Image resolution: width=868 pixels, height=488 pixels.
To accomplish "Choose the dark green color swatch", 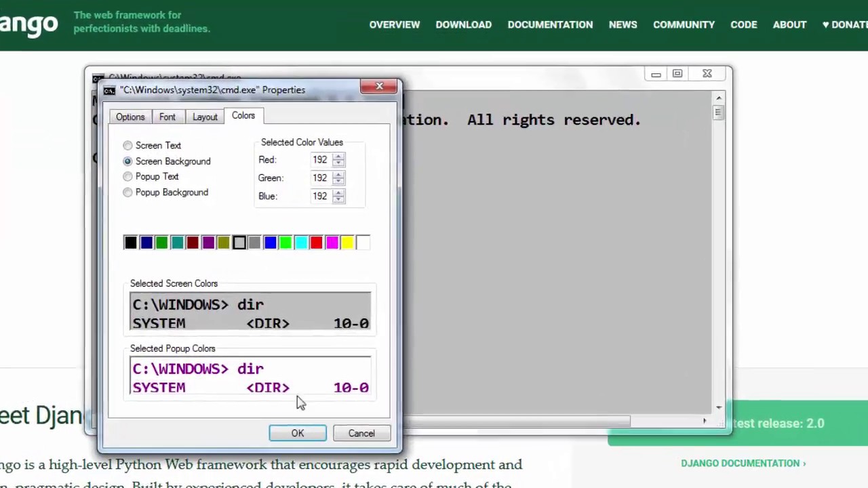I will 162,243.
